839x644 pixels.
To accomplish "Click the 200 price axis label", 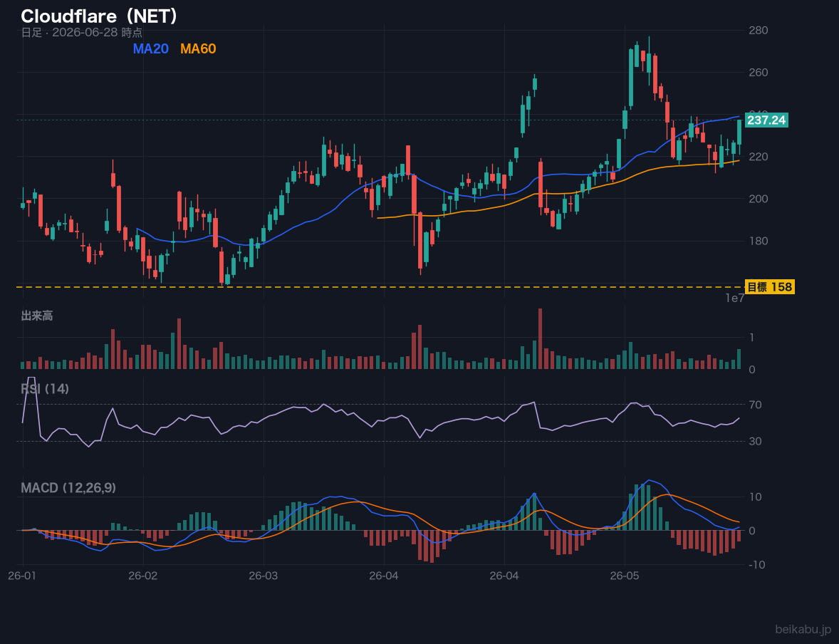I will tap(759, 199).
